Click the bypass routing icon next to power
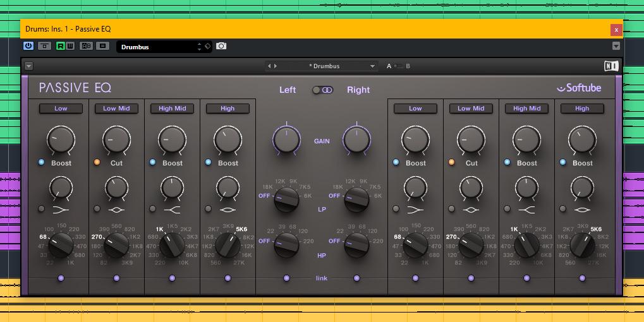The height and width of the screenshot is (322, 644). [x=44, y=46]
